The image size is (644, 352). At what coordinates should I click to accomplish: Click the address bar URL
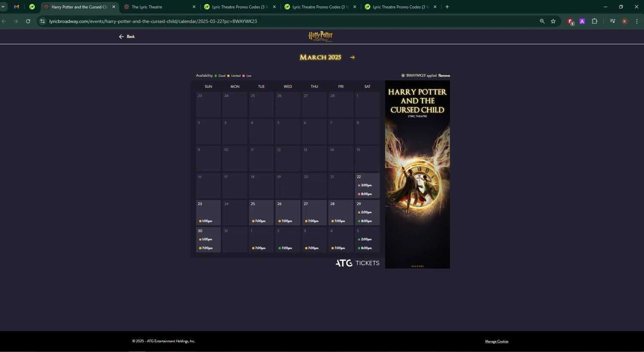153,21
